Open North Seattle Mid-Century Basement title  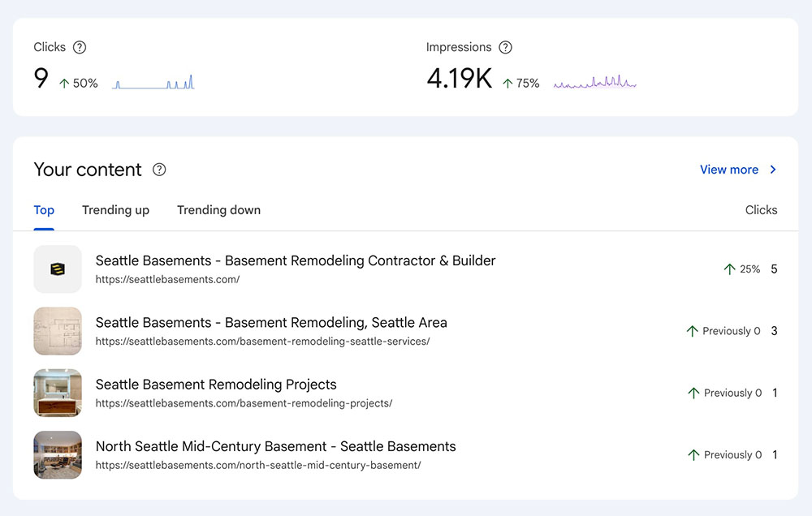276,446
